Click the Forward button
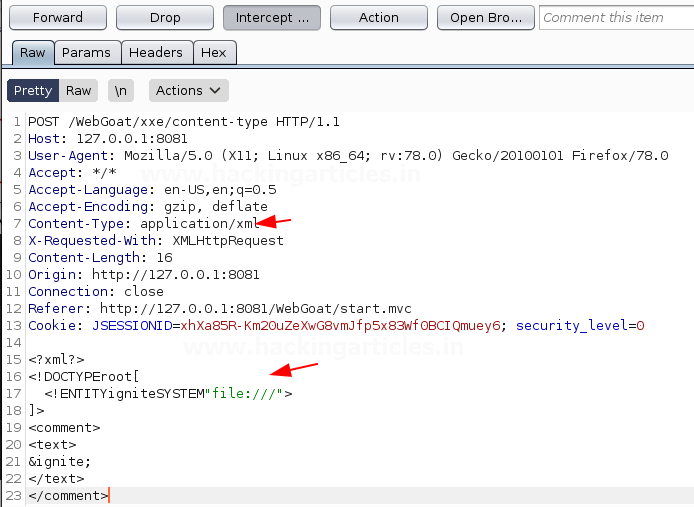This screenshot has height=507, width=694. pyautogui.click(x=58, y=18)
